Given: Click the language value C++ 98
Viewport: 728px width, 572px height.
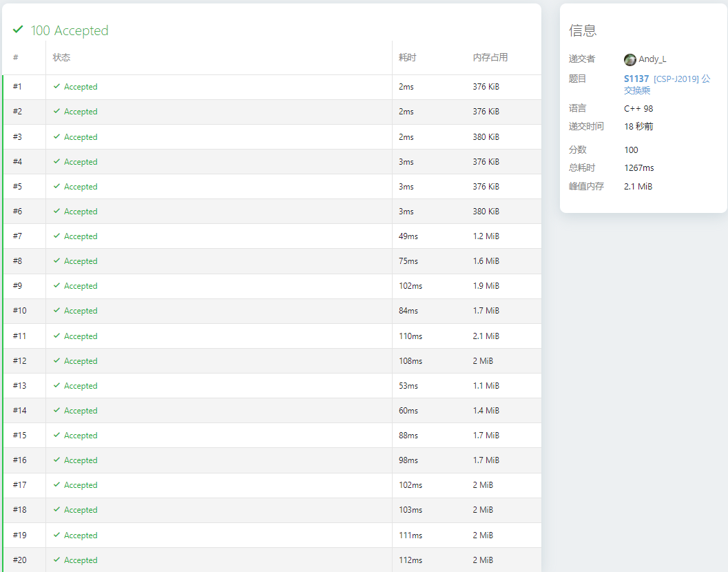Looking at the screenshot, I should [x=638, y=109].
